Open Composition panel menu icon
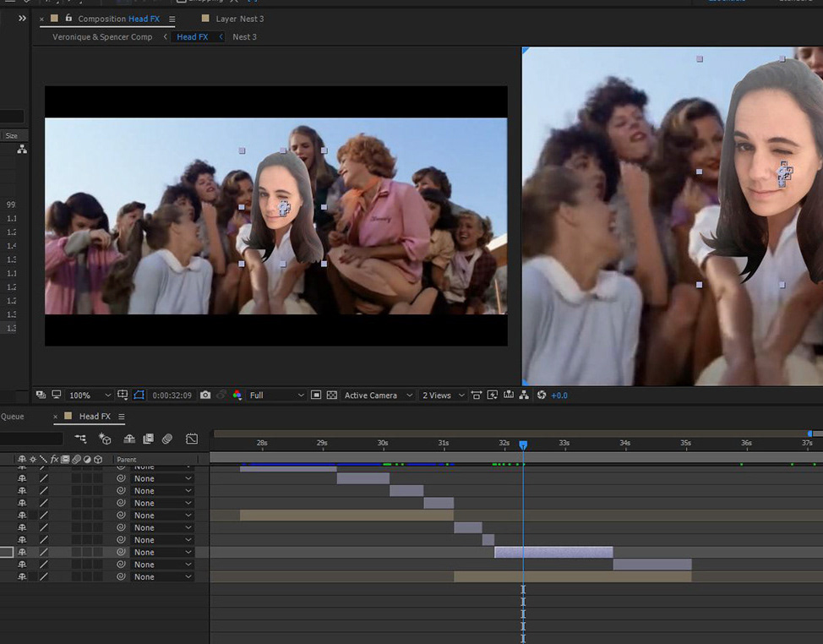The image size is (823, 644). (172, 19)
